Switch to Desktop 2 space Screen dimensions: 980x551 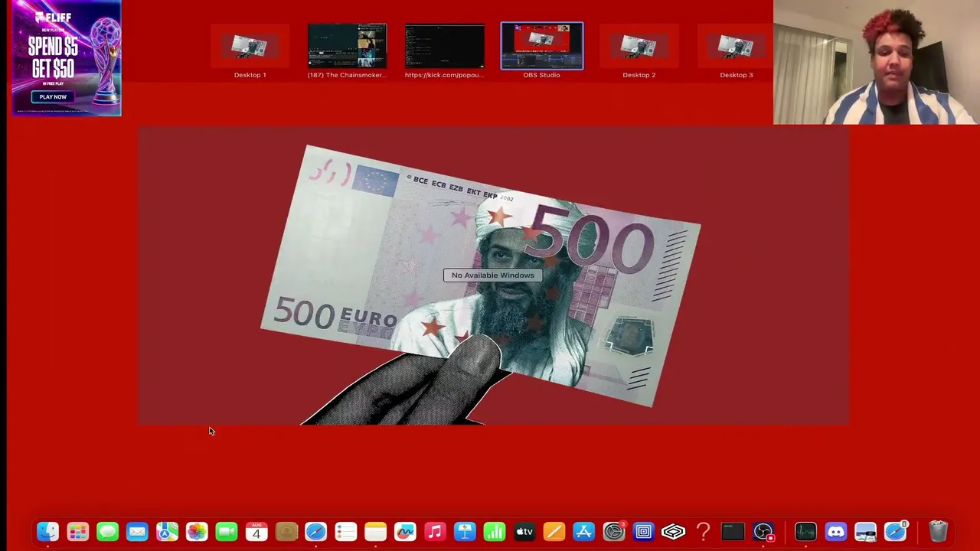click(639, 46)
